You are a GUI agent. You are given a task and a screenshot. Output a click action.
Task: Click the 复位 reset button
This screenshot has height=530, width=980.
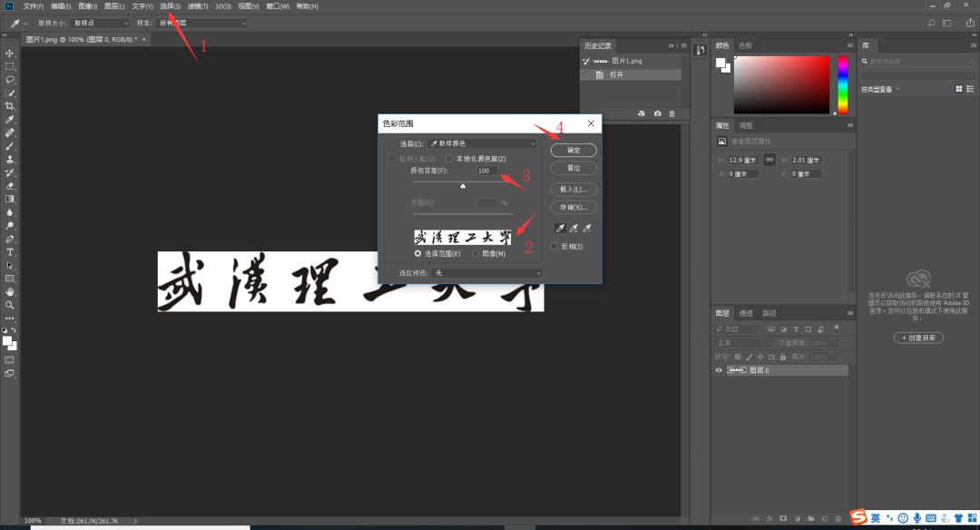[x=573, y=168]
